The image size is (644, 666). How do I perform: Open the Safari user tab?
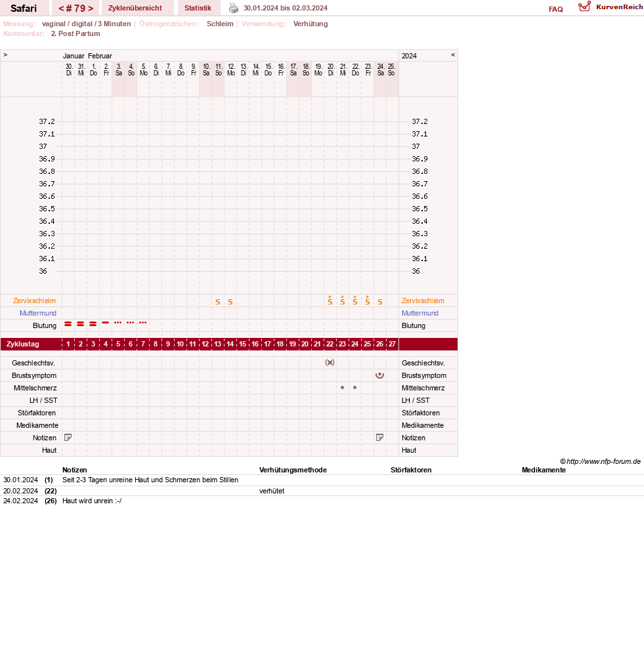pos(24,8)
